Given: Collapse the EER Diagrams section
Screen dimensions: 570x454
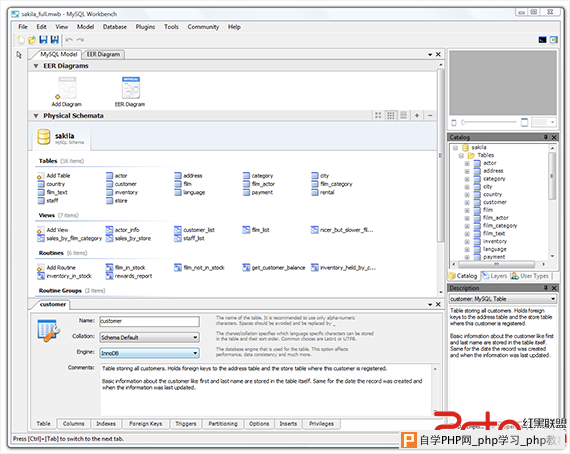Looking at the screenshot, I should tap(36, 66).
